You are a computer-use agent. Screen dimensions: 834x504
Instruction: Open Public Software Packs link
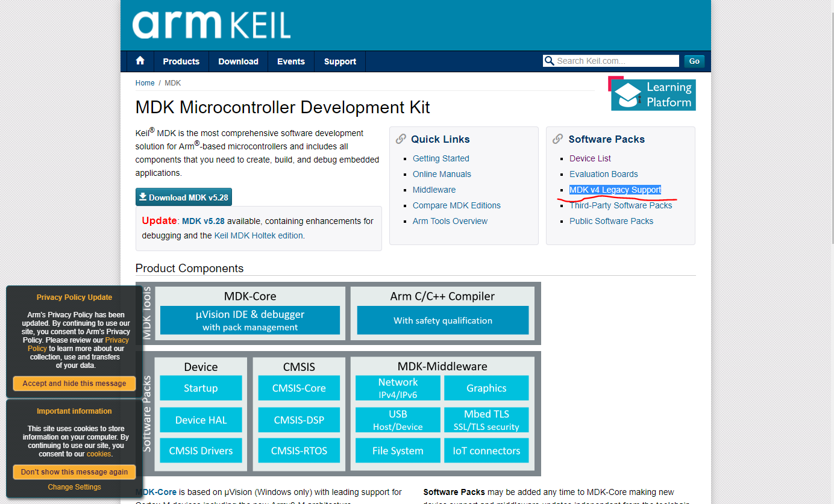click(x=611, y=221)
